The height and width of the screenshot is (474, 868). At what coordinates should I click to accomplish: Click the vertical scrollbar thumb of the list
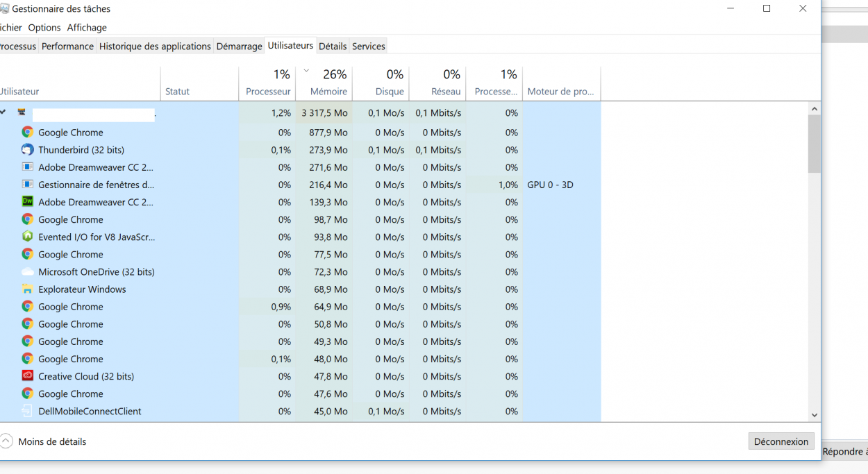815,144
